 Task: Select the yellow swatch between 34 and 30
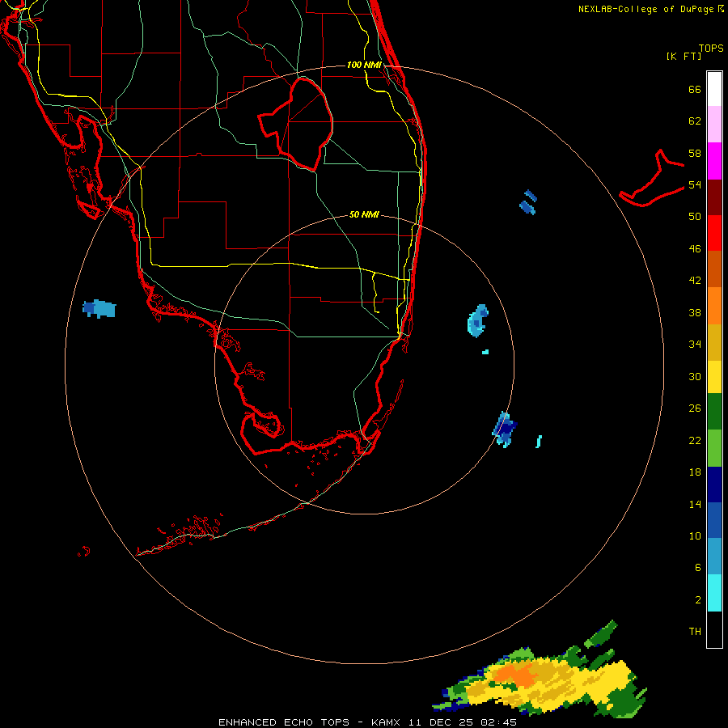pos(714,377)
